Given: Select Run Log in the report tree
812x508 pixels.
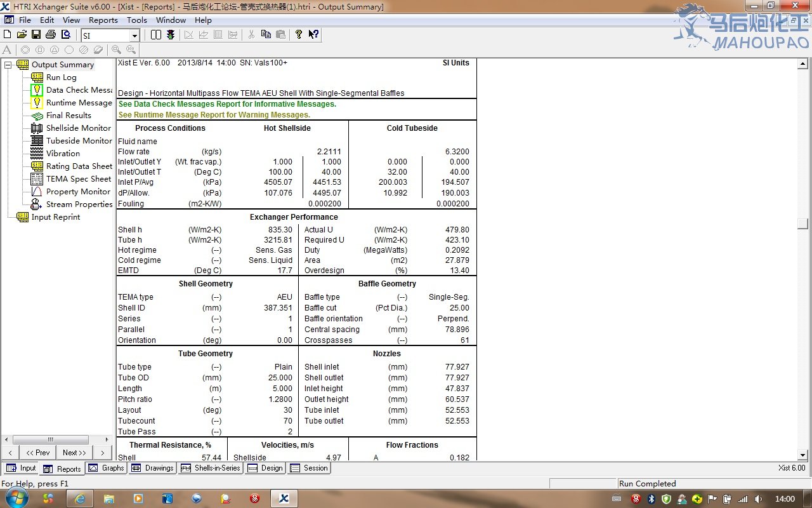Looking at the screenshot, I should tap(62, 77).
